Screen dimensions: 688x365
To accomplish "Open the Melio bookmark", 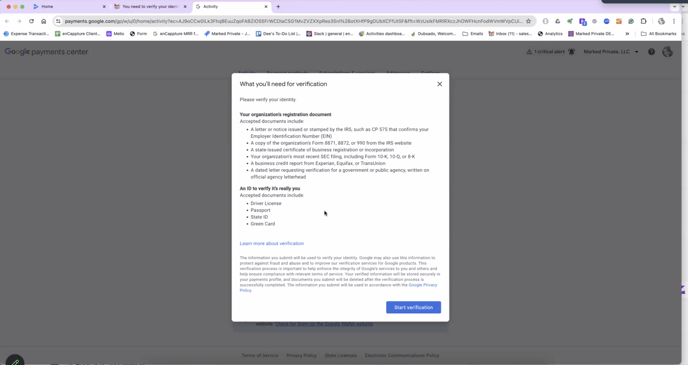I will pos(115,34).
